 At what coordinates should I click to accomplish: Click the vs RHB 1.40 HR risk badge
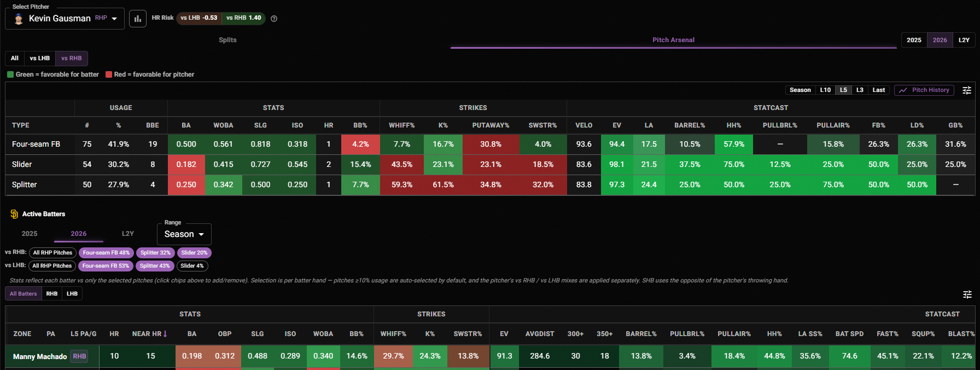tap(244, 18)
